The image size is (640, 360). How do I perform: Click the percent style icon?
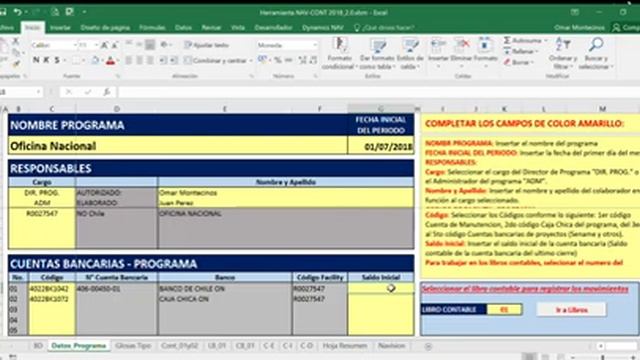[278, 60]
